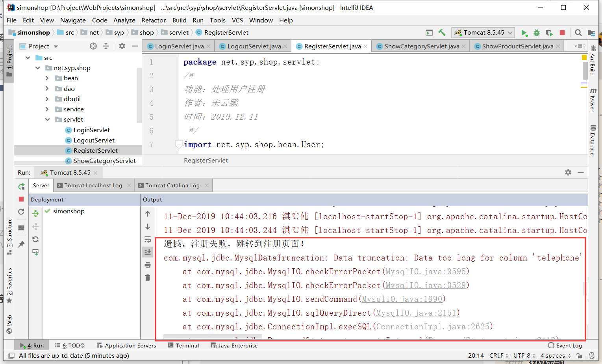
Task: Open Project Structure icon in top toolbar
Action: pos(591,33)
